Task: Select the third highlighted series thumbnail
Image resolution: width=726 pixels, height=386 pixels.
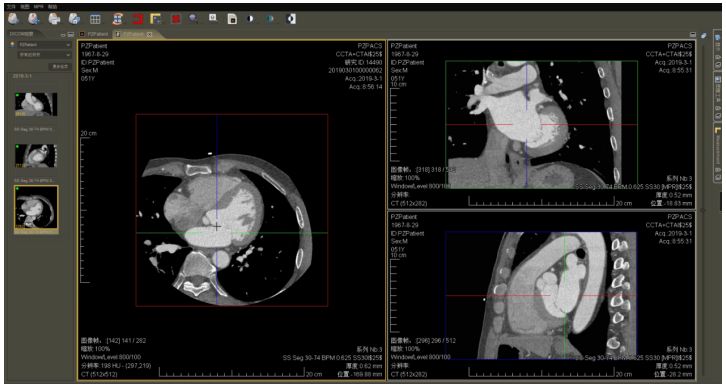Action: [x=36, y=208]
